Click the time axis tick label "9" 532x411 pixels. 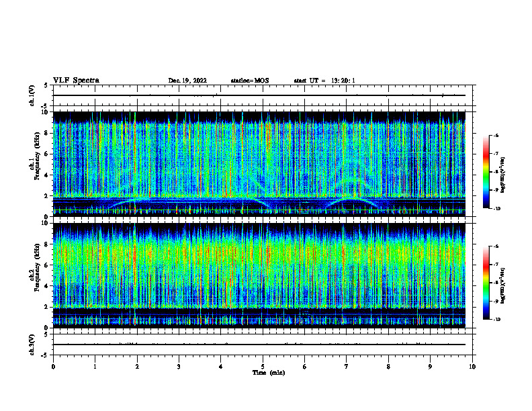430,367
